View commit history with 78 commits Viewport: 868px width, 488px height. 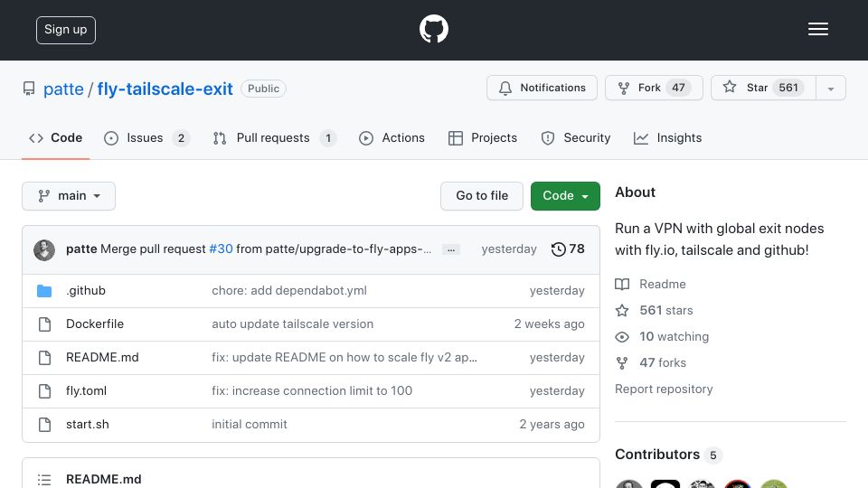click(x=568, y=249)
